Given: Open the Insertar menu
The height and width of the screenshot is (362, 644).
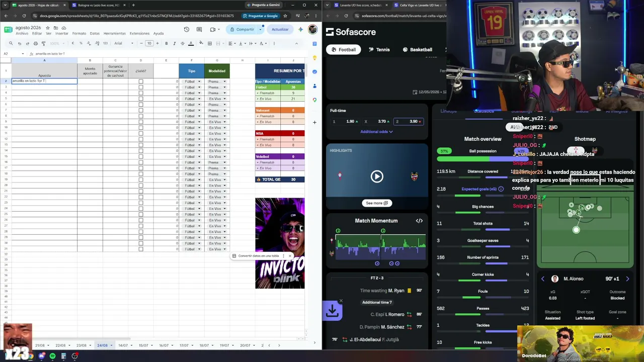Looking at the screenshot, I should tap(61, 34).
